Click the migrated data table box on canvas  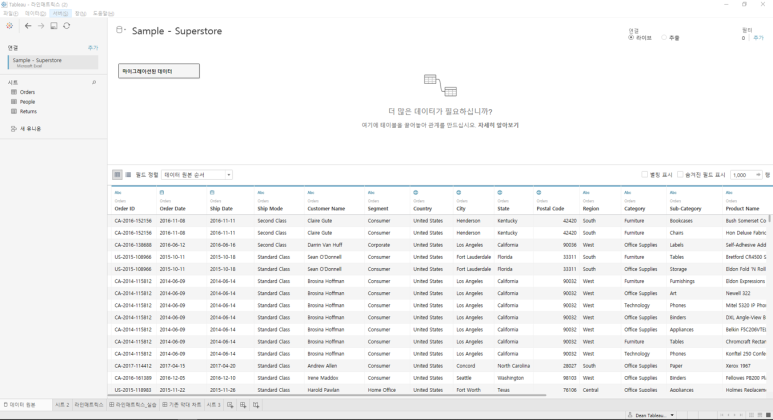tap(159, 71)
